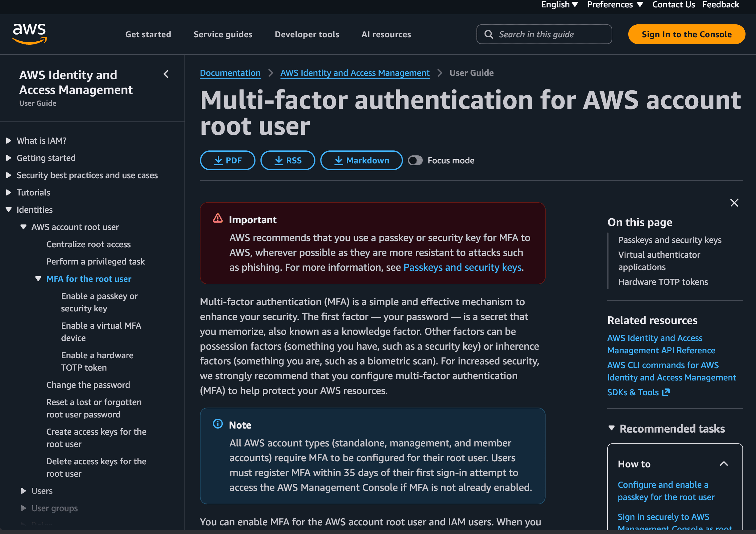The height and width of the screenshot is (534, 756).
Task: Click the search magnifier icon
Action: (x=489, y=34)
